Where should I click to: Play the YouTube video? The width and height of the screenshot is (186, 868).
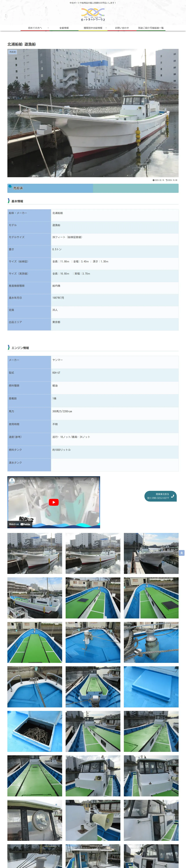[x=54, y=502]
